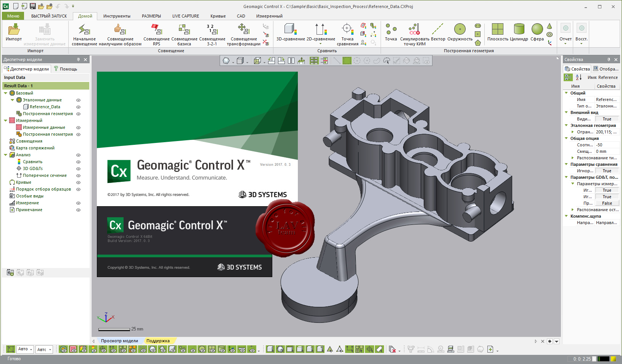Collapse the Базовый tree node
This screenshot has height=364, width=622.
point(5,93)
